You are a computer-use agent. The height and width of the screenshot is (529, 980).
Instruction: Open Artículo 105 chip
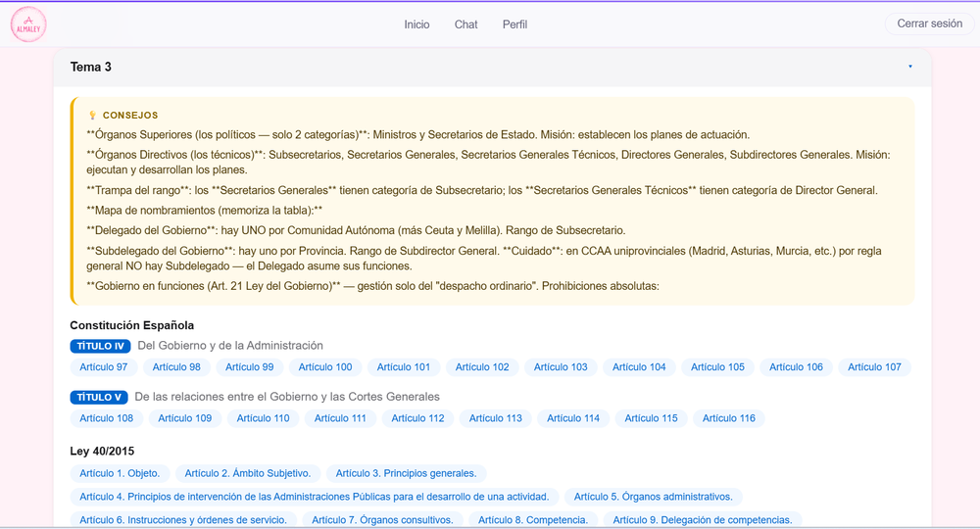(717, 367)
